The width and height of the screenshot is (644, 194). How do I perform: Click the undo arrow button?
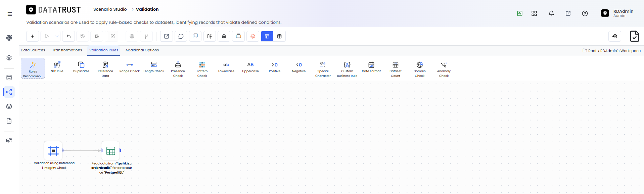68,36
